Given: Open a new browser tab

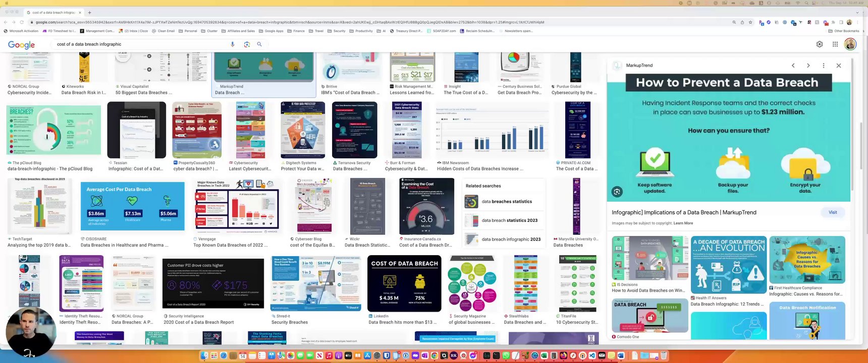Looking at the screenshot, I should 89,12.
